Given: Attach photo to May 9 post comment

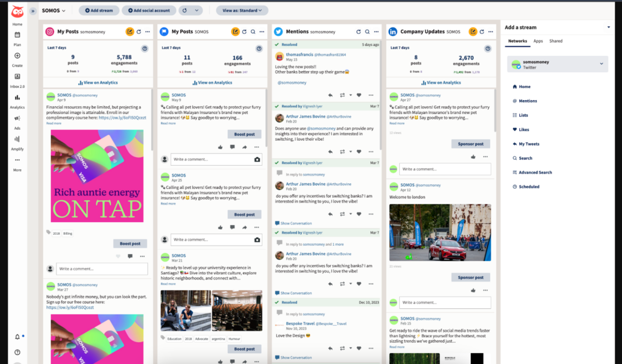Looking at the screenshot, I should [257, 159].
